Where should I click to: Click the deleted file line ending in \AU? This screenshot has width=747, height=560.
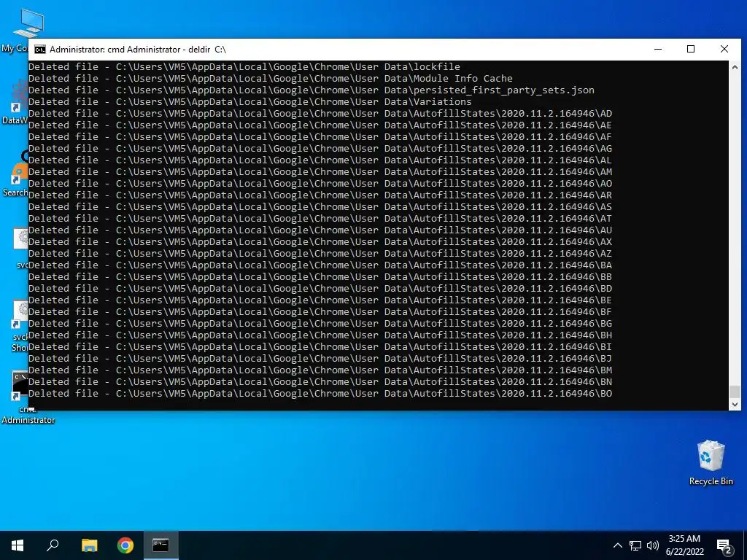coord(320,230)
